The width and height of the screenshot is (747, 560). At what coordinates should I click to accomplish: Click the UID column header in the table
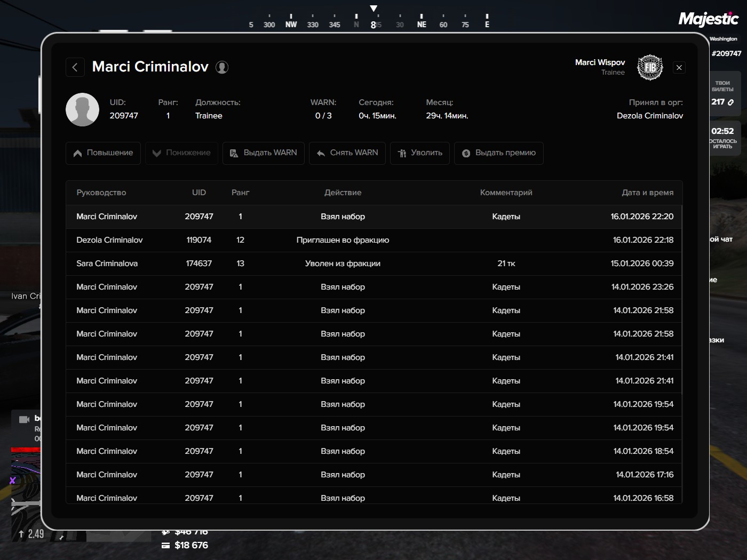point(199,193)
